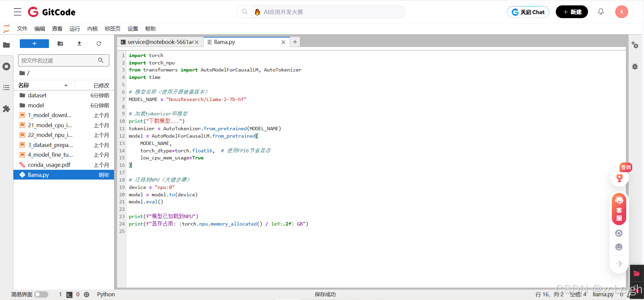Open 天启 Chat

tap(528, 12)
